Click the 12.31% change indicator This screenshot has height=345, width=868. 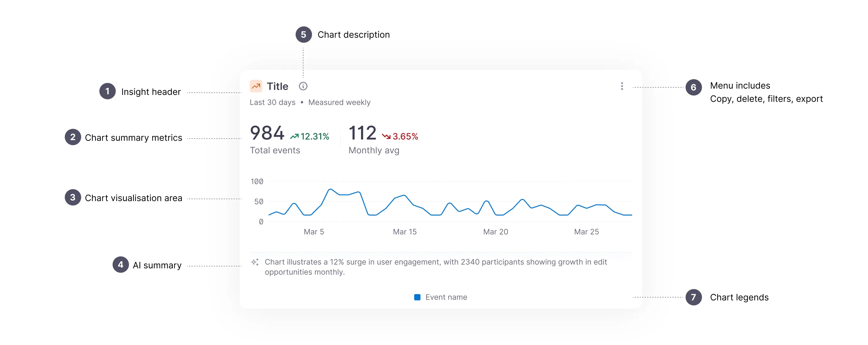pos(314,136)
